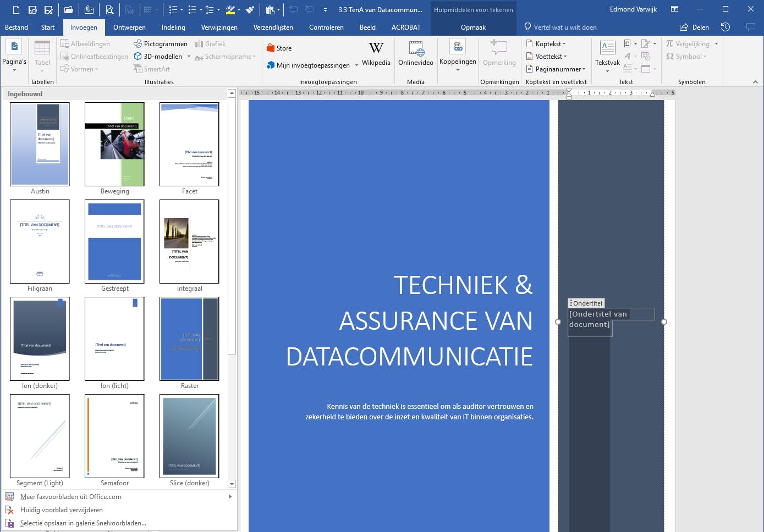Switch to the Ontwerpen tab
This screenshot has height=532, width=764.
pyautogui.click(x=129, y=27)
